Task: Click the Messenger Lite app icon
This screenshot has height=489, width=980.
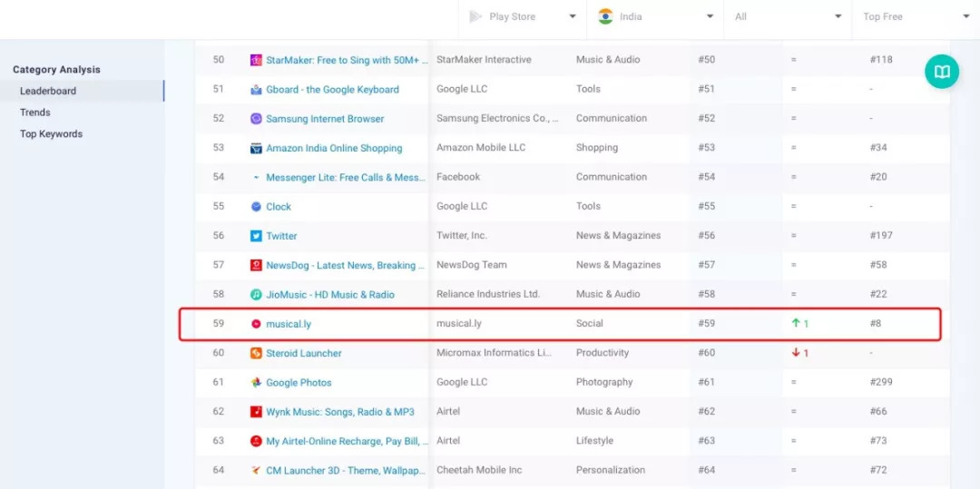Action: tap(256, 177)
